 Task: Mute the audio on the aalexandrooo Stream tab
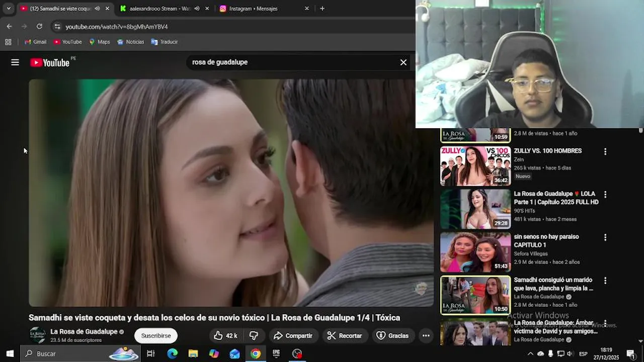tap(197, 9)
